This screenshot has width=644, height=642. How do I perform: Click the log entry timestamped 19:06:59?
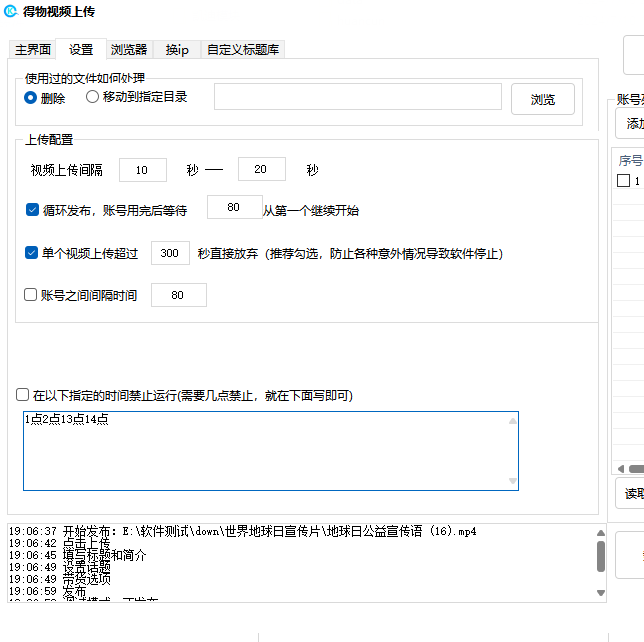48,591
